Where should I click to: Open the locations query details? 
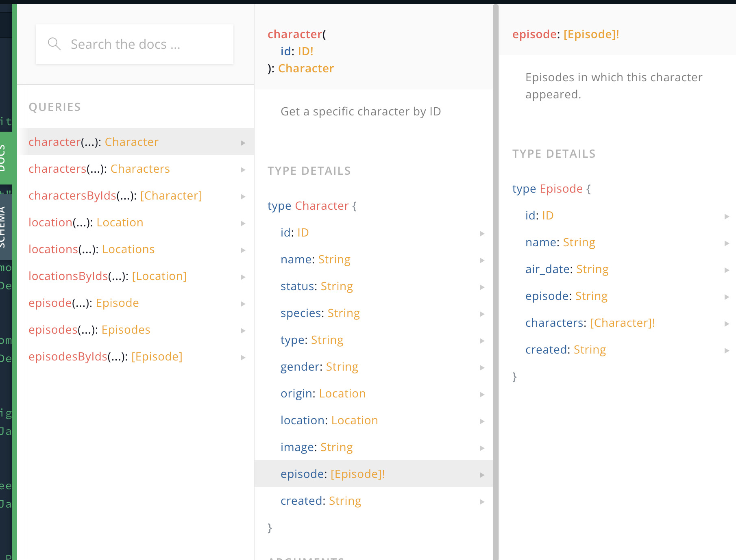(x=91, y=249)
